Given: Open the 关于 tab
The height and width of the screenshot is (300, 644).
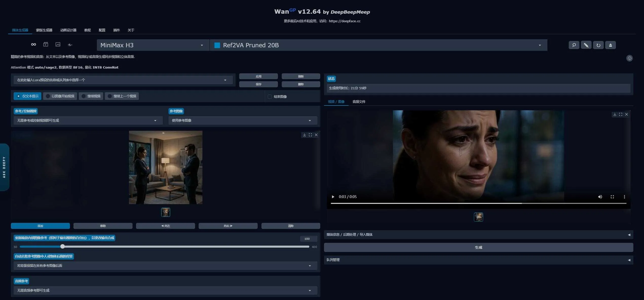Looking at the screenshot, I should 131,30.
